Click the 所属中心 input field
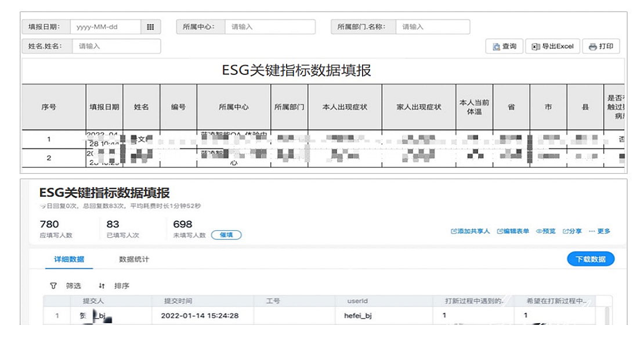Screen dimensions: 644x337 pyautogui.click(x=270, y=27)
